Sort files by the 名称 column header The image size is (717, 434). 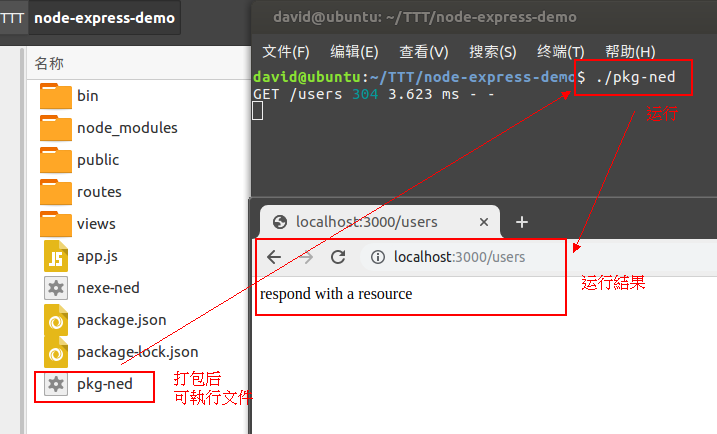(x=49, y=63)
